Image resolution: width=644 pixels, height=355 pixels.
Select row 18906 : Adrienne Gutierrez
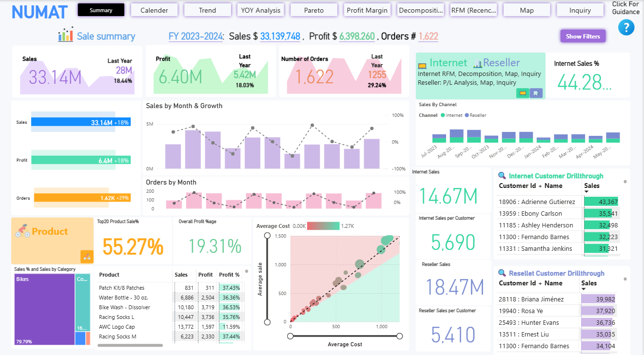(x=558, y=202)
